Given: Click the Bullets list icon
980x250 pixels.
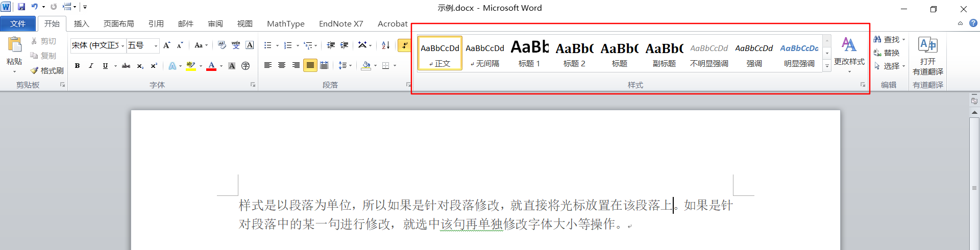Looking at the screenshot, I should [x=268, y=45].
